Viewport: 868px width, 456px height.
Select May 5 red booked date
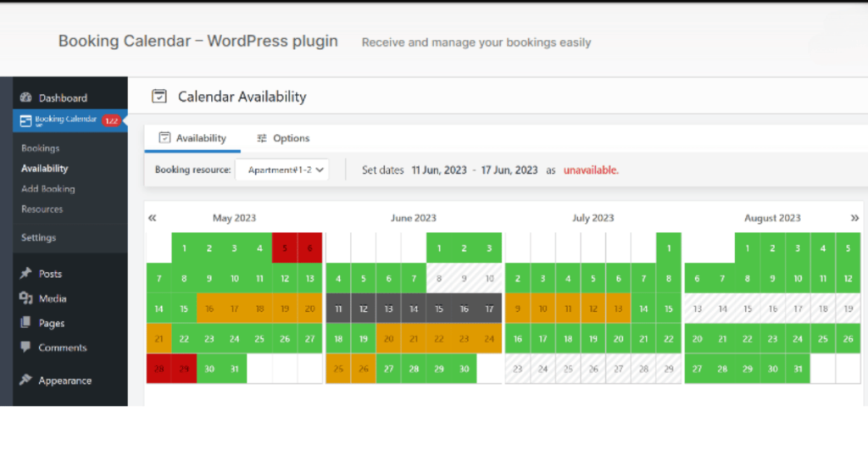pos(285,248)
